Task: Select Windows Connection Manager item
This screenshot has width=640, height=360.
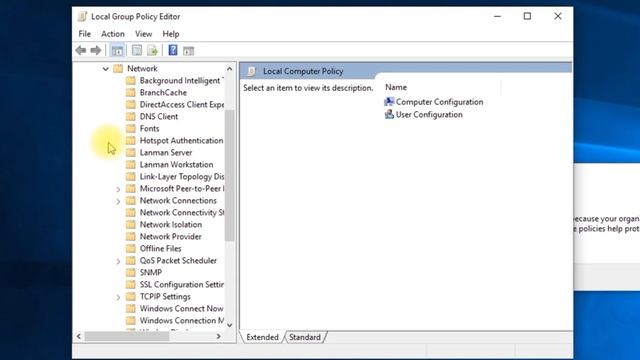Action: point(182,320)
